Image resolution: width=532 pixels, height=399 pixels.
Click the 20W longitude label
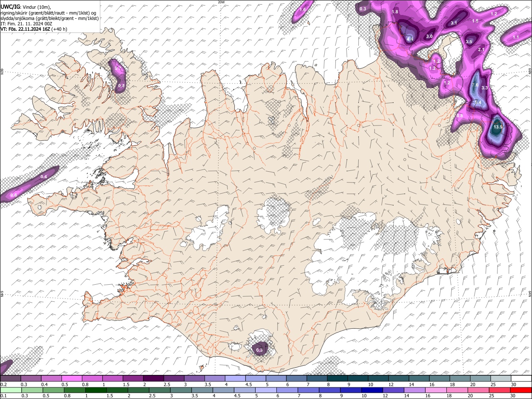221,2
